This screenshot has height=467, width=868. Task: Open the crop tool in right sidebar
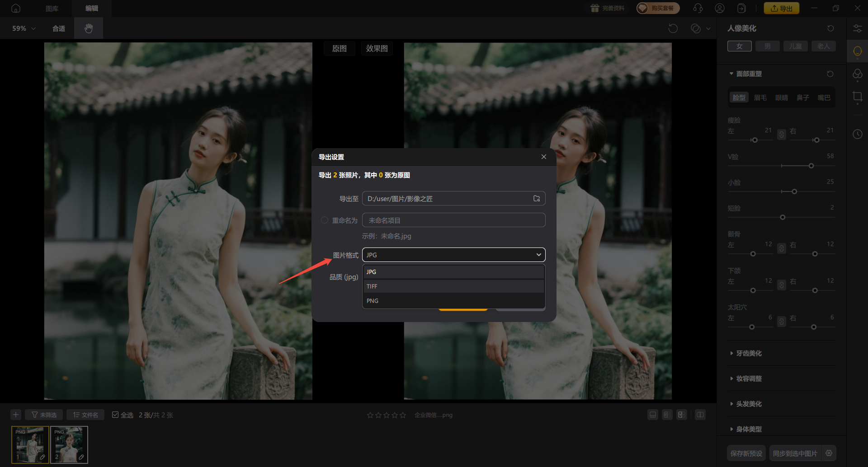tap(857, 97)
